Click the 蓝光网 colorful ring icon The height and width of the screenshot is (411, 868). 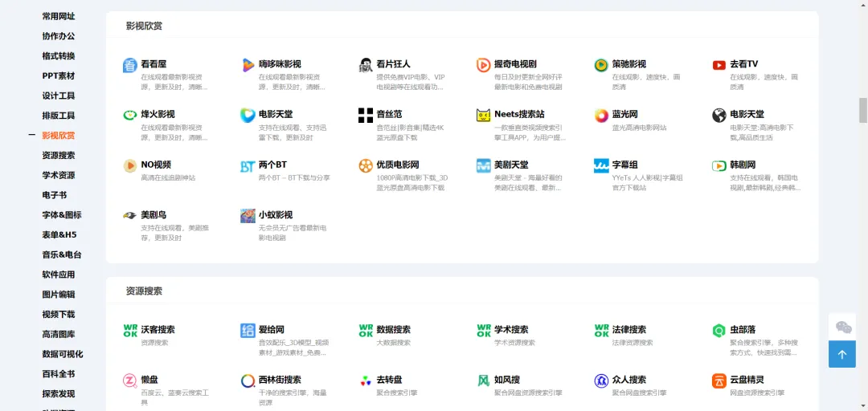click(x=601, y=116)
